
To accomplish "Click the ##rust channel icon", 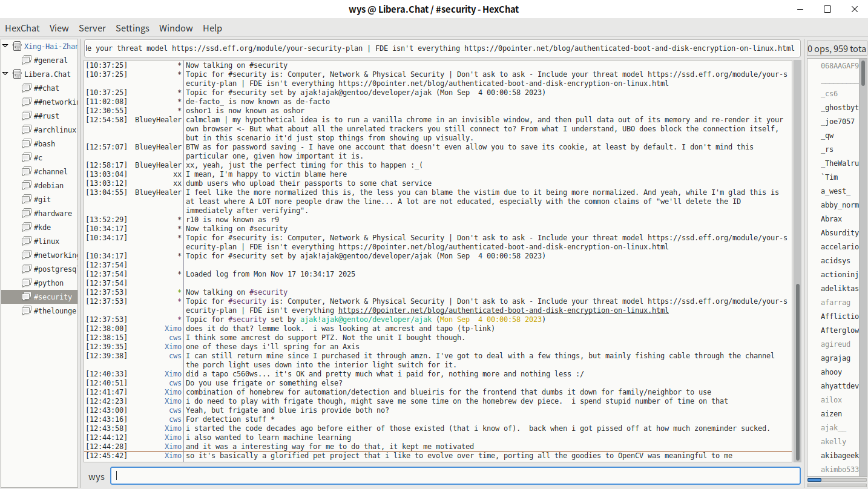I will tap(26, 116).
